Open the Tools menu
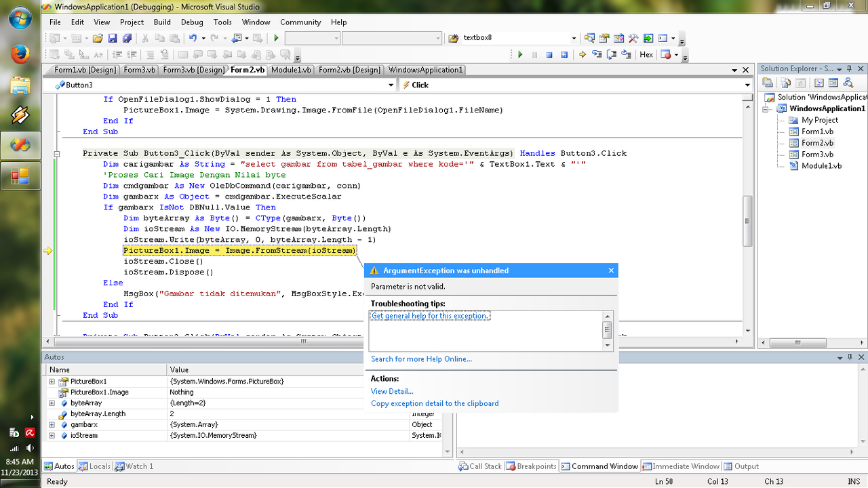 [x=222, y=22]
